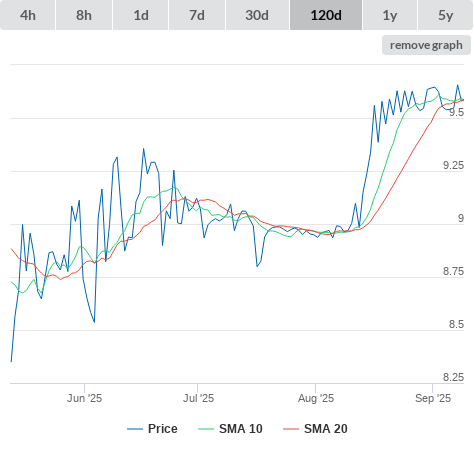Screen dimensions: 474x455
Task: Toggle SMA 20 legend entry
Action: [x=326, y=429]
